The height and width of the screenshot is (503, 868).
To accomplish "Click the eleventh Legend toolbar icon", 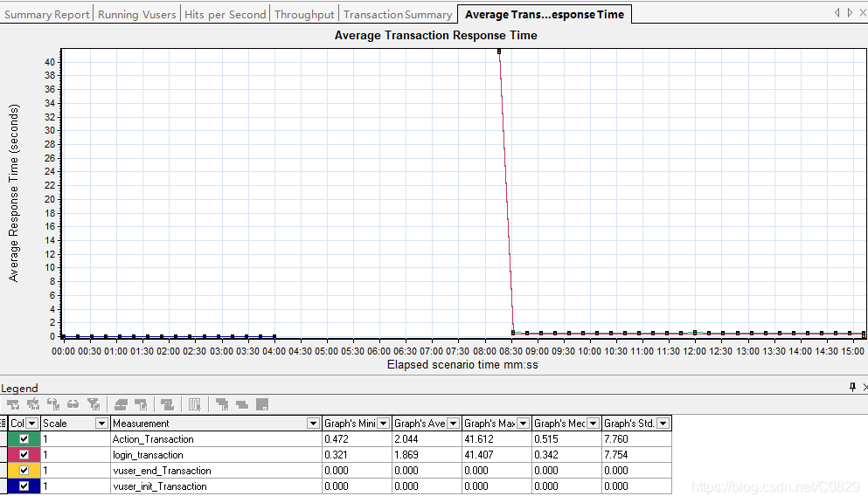I will point(242,404).
